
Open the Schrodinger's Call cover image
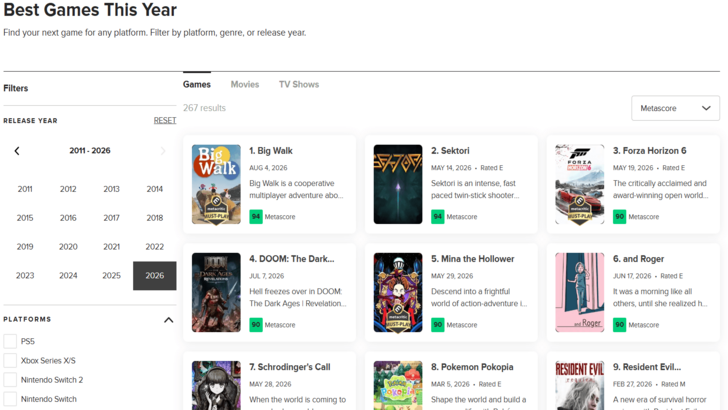216,385
